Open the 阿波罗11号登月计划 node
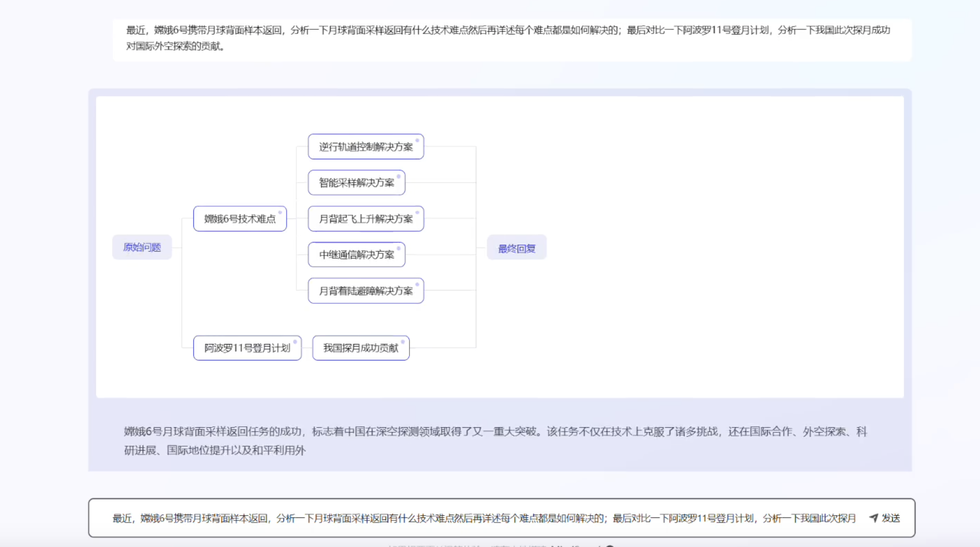The image size is (980, 547). pyautogui.click(x=247, y=348)
